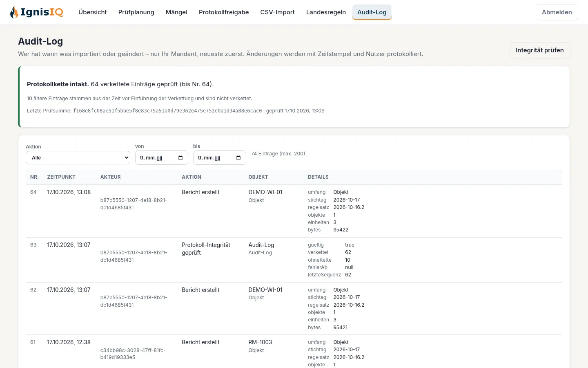The height and width of the screenshot is (368, 588).
Task: Click Audit-Log object in row 63
Action: pos(261,245)
